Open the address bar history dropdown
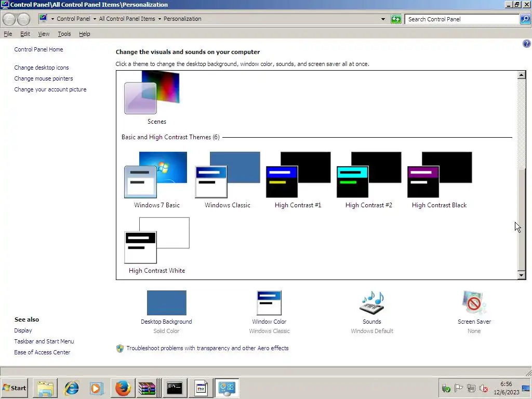Screen dimensions: 532x399 coord(383,19)
